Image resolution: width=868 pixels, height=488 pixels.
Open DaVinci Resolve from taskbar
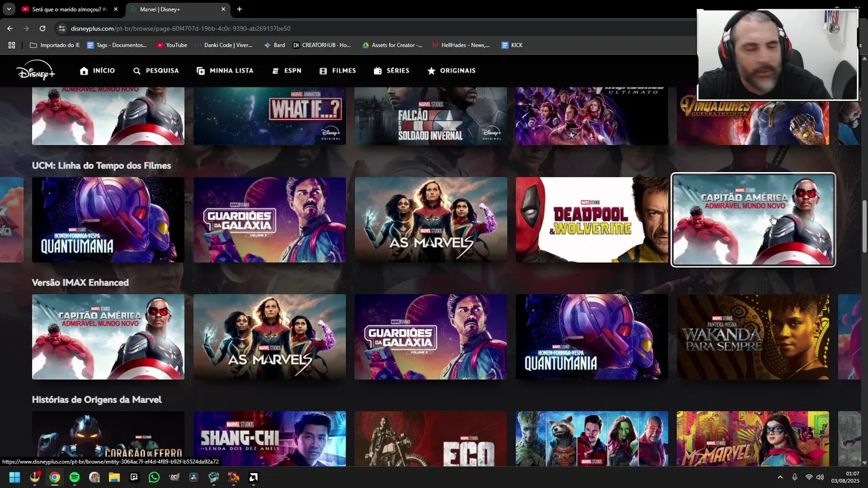[193, 477]
